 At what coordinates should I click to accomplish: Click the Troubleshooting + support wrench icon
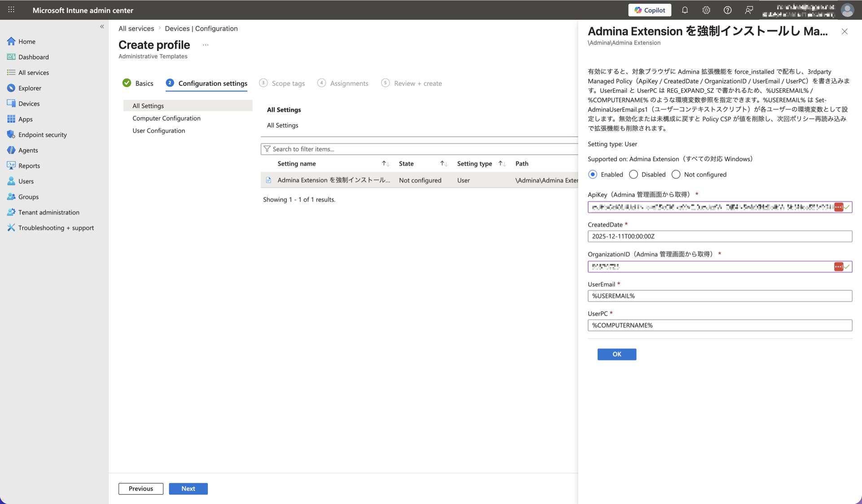(x=11, y=228)
